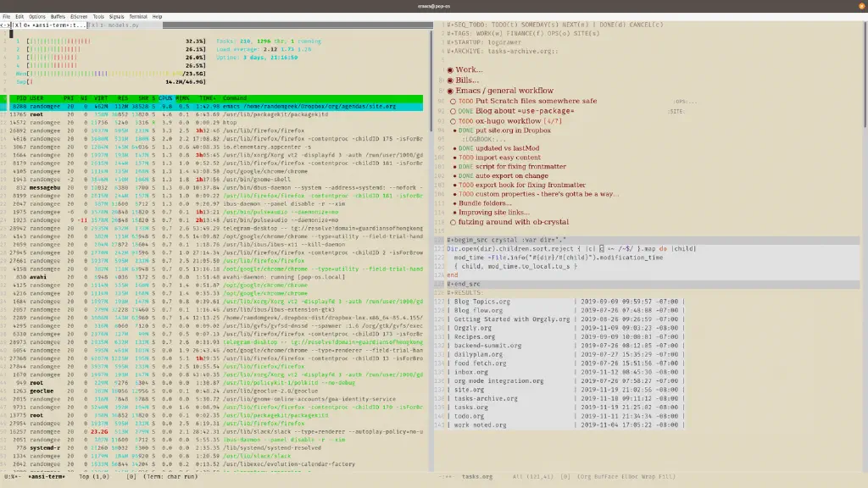The width and height of the screenshot is (868, 488).
Task: Toggle the TODO keyword on "import easy content"
Action: [465, 158]
